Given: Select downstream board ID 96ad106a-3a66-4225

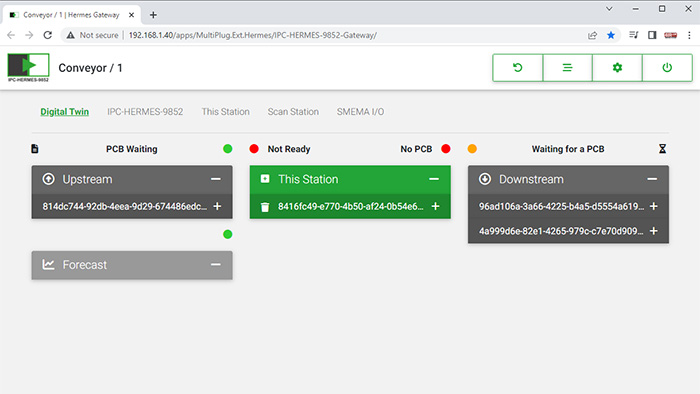Looking at the screenshot, I should 562,206.
